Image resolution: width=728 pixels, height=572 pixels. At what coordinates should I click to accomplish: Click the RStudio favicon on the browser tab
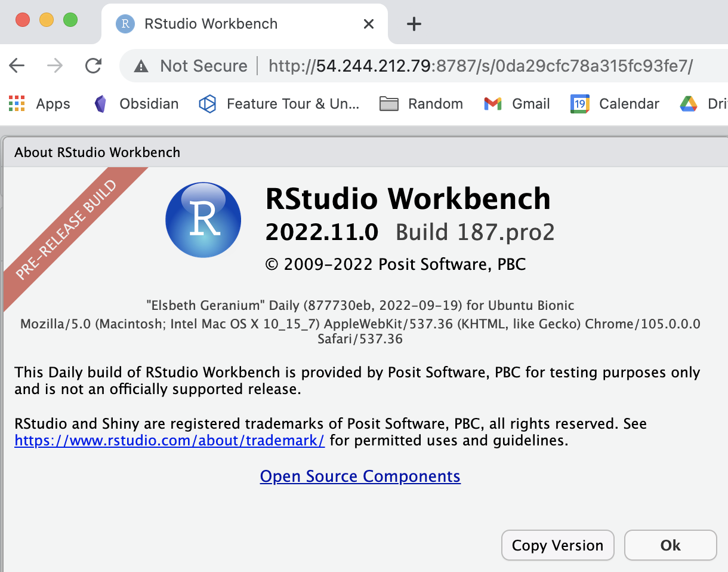(x=125, y=24)
